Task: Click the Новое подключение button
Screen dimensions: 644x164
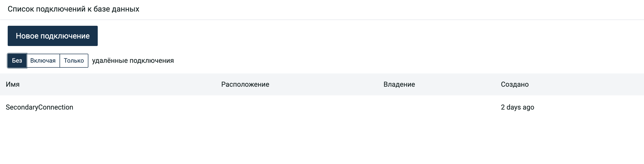Action: click(x=53, y=36)
